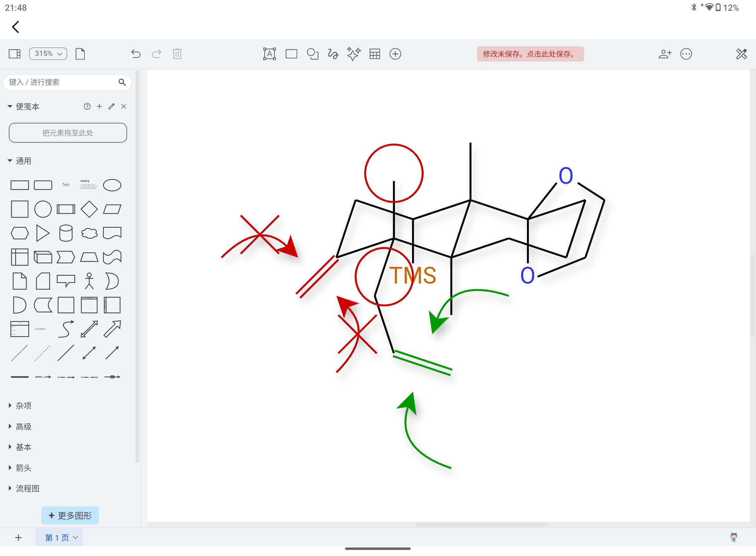Click the delete trash icon
This screenshot has width=756, height=556.
click(177, 54)
